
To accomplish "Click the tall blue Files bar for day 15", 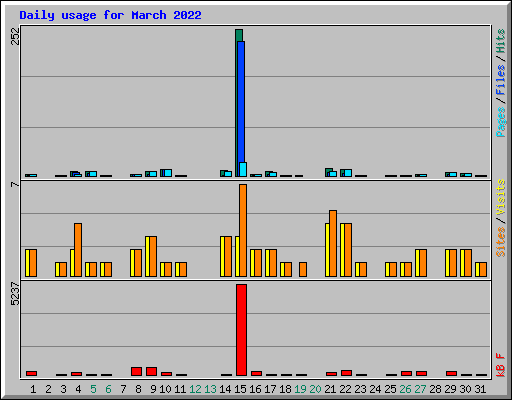I will [241, 102].
